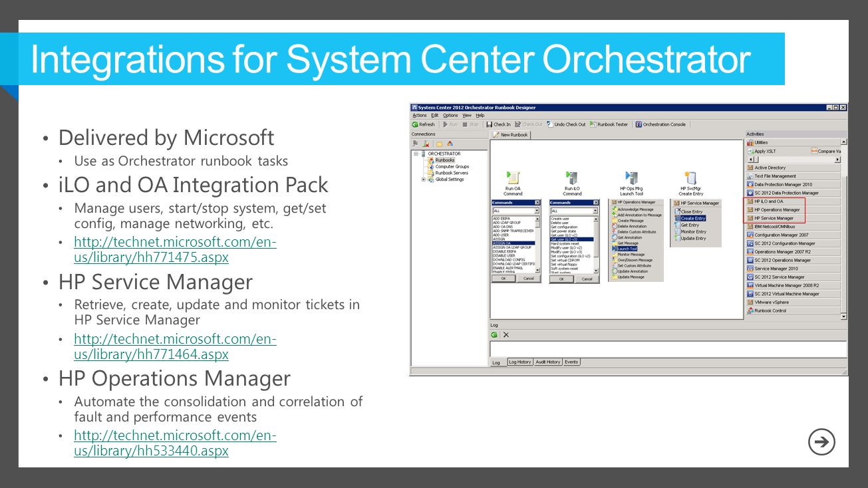Select ASSIGN OA in OA commands list

[x=513, y=243]
